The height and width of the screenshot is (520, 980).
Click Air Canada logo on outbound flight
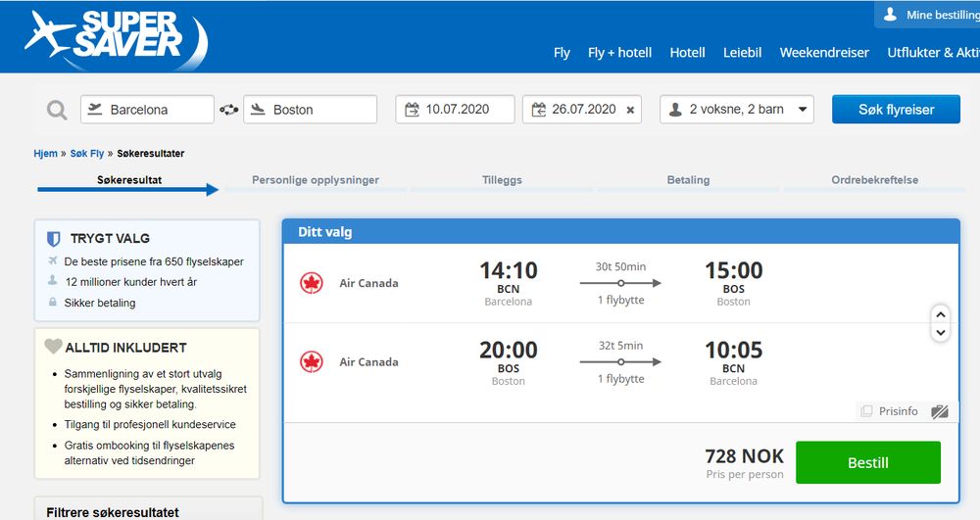tap(312, 283)
